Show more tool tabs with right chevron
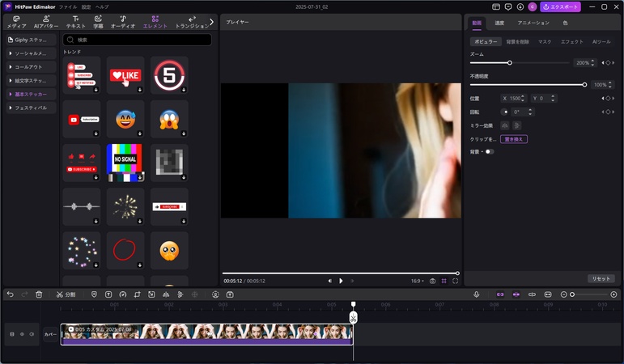This screenshot has width=624, height=364. click(212, 23)
